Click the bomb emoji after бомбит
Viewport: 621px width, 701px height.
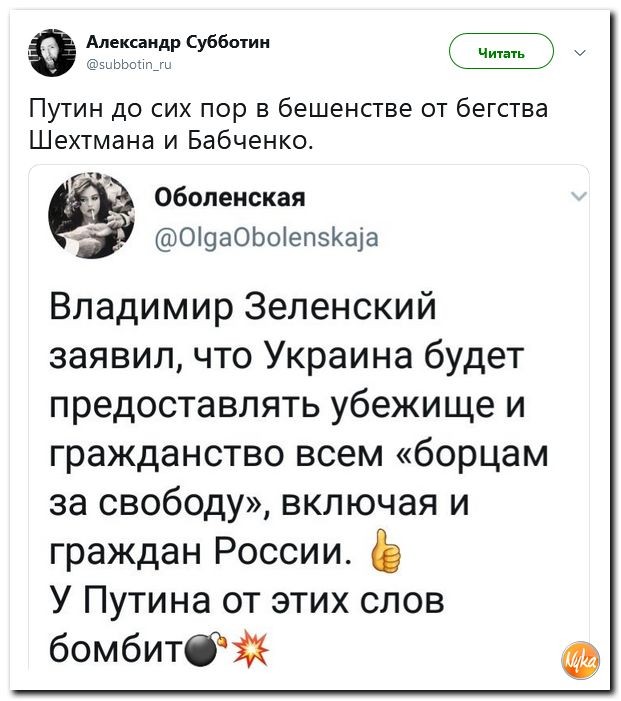[204, 650]
